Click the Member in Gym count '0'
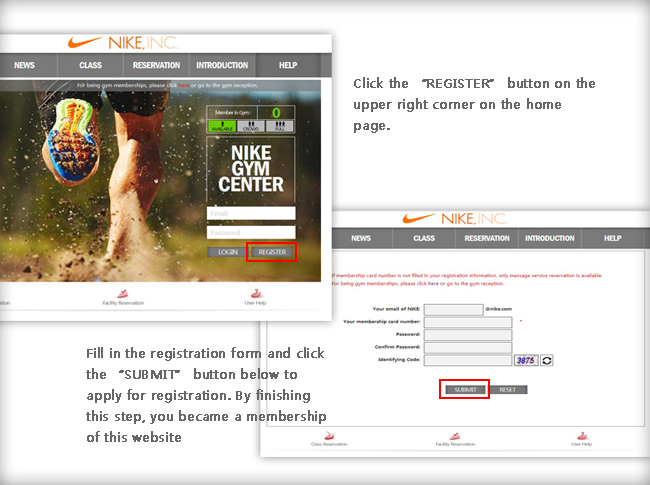650x485 pixels. click(276, 113)
